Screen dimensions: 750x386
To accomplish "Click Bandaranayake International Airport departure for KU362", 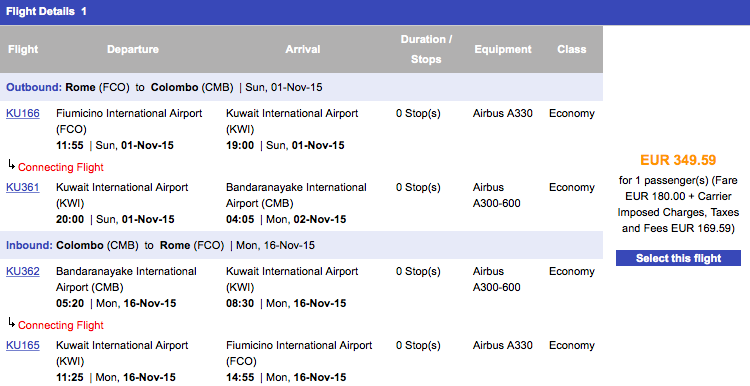I will point(126,279).
